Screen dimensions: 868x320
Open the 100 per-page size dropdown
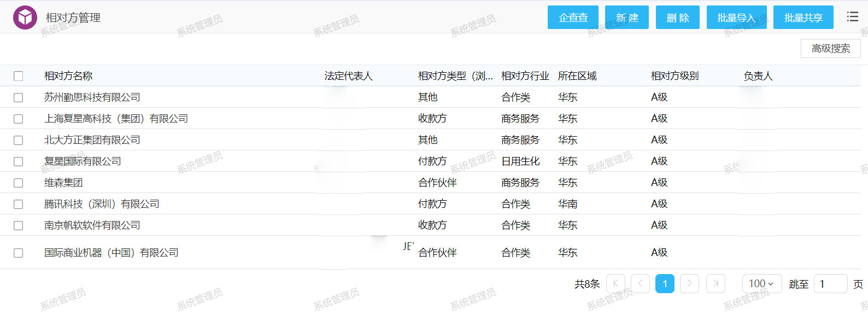(x=762, y=283)
